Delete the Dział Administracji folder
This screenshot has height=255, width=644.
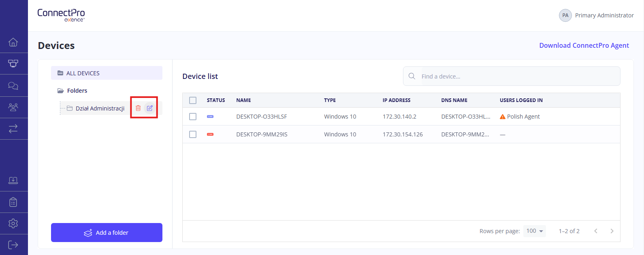tap(138, 108)
